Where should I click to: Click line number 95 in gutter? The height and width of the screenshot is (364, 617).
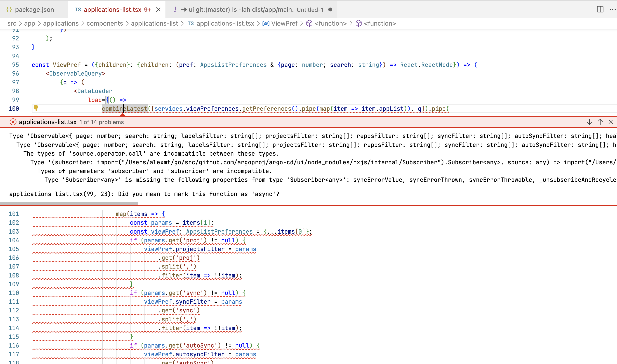[x=15, y=65]
